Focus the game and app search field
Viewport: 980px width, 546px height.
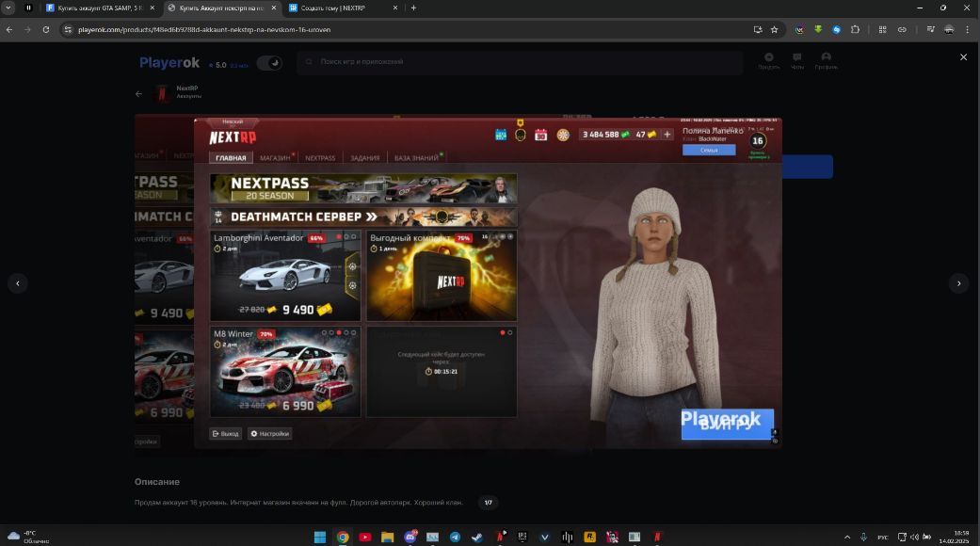(x=520, y=62)
